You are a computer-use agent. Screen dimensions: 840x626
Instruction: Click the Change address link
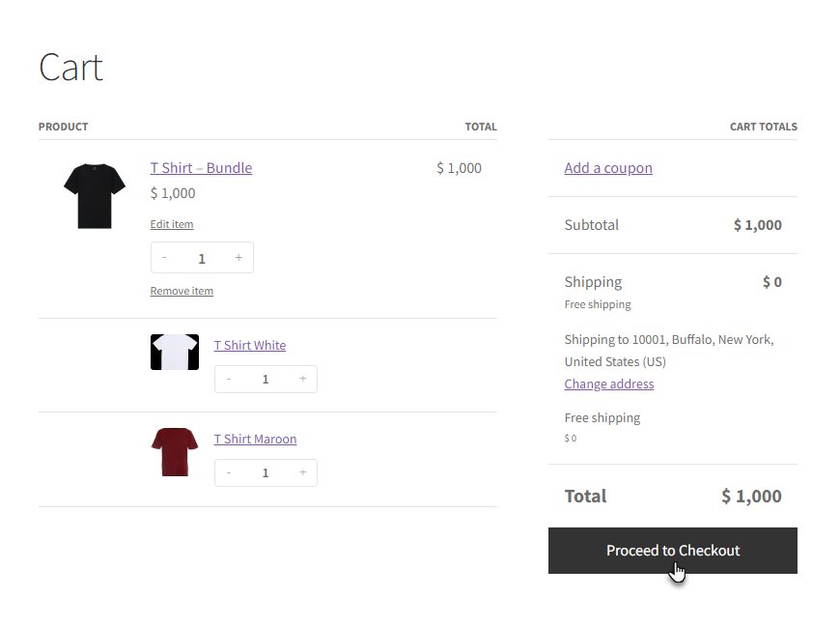[x=609, y=384]
